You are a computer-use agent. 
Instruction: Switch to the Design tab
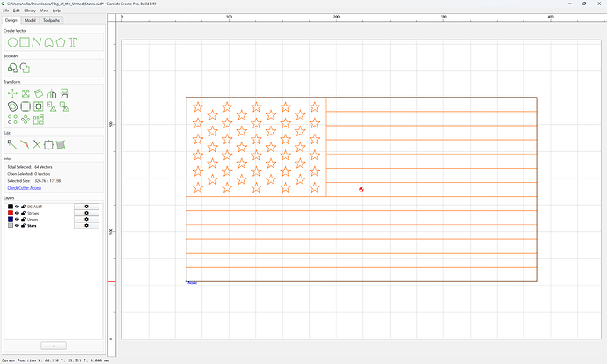click(11, 20)
